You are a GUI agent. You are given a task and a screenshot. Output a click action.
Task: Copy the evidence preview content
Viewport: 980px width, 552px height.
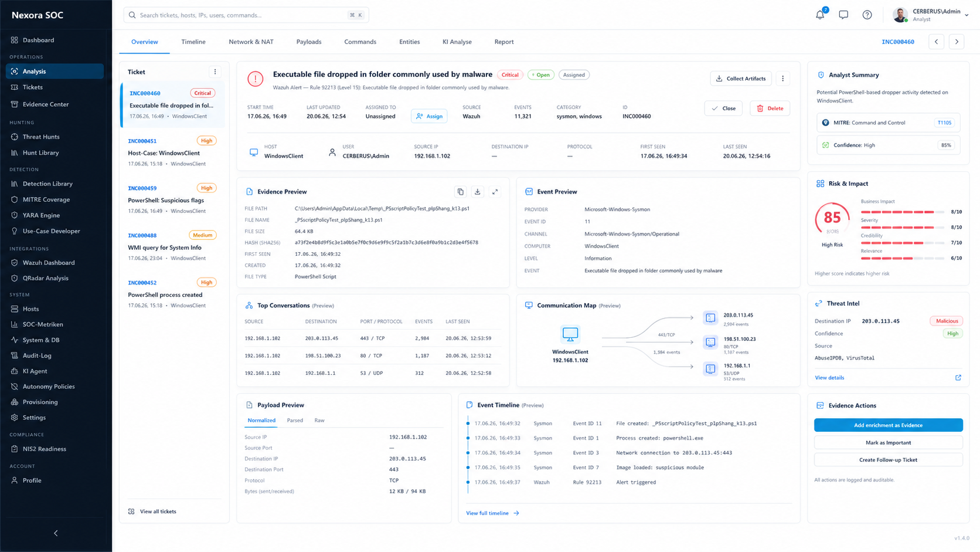(461, 192)
